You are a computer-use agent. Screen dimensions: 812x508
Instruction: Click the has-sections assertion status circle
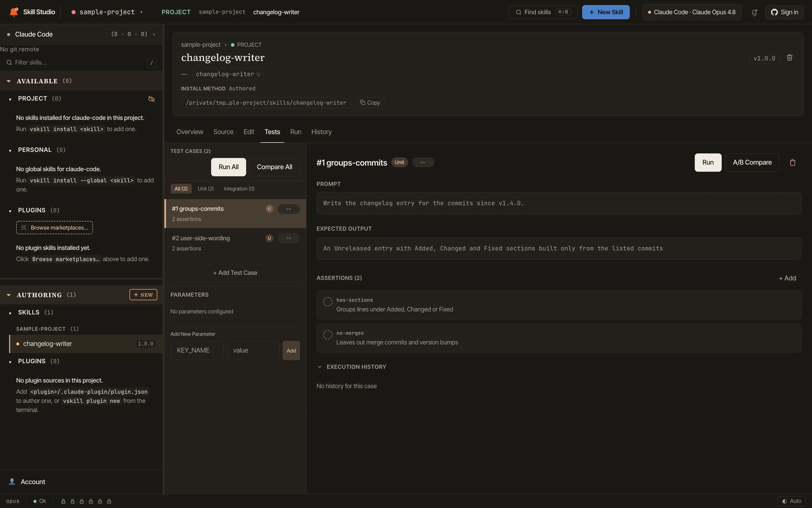328,302
